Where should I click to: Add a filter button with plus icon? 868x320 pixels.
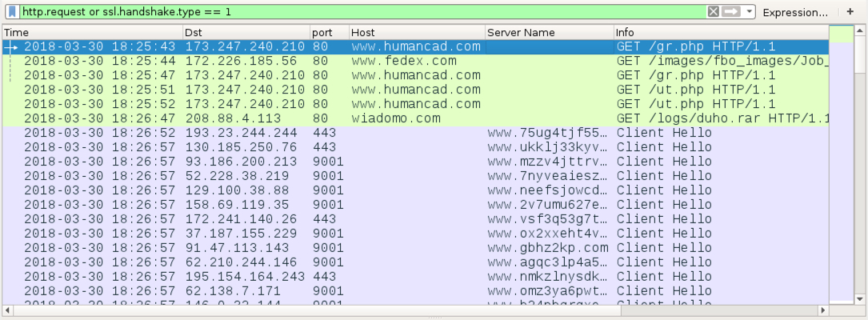coord(850,12)
